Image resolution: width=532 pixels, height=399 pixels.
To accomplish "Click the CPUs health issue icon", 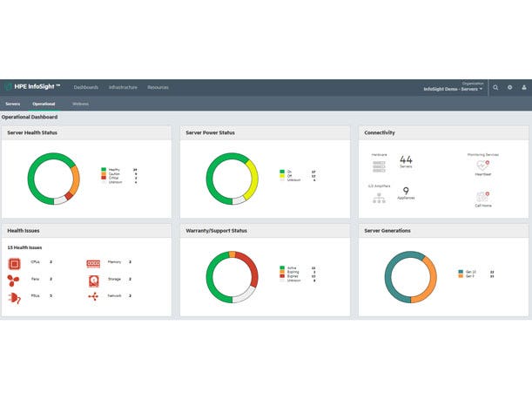I will [x=14, y=261].
